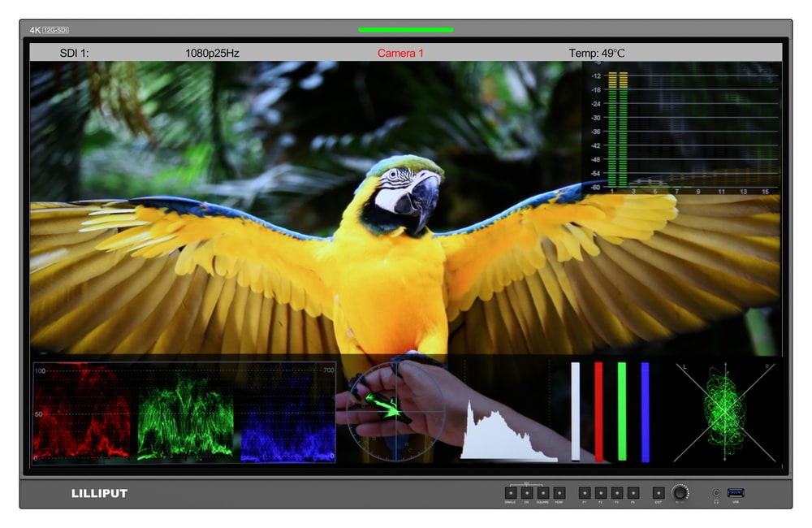
Task: Click the rotary menu knob
Action: [x=680, y=493]
